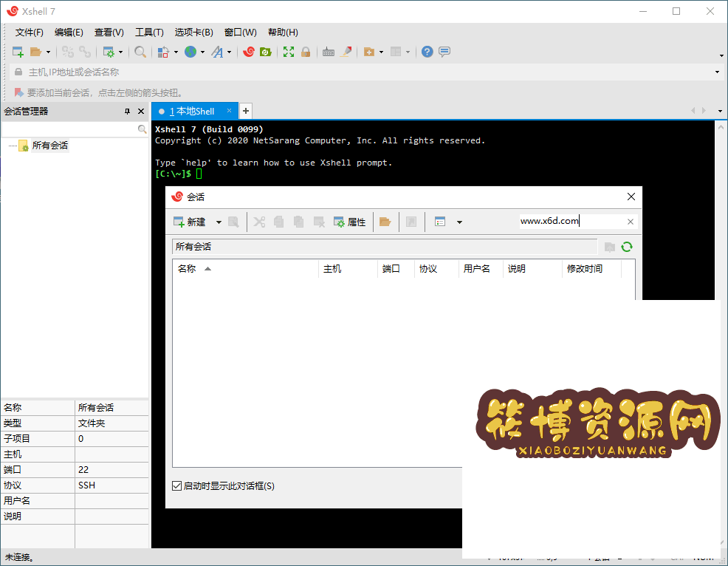
Task: Click the pane layout icon in toolbar
Action: point(396,52)
